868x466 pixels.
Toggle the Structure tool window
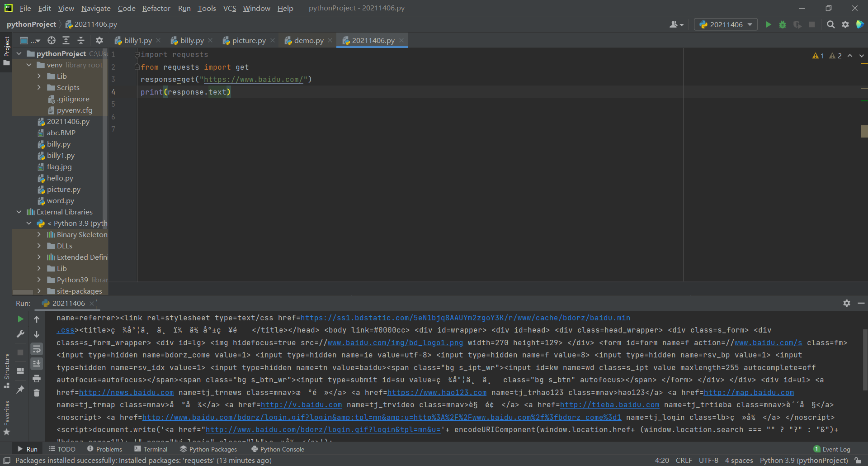click(x=6, y=371)
